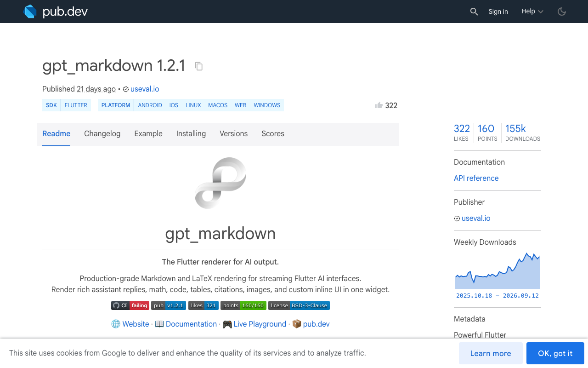Click the Weekly Downloads sparkline chart

tap(498, 270)
